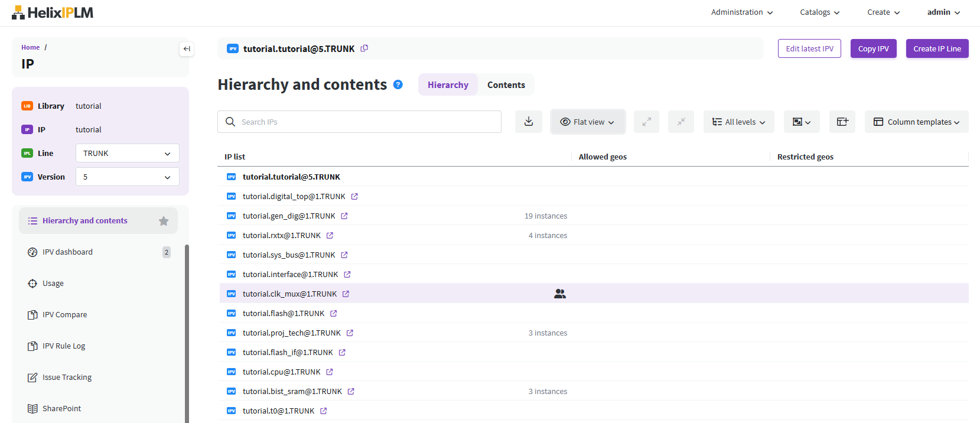The image size is (980, 423).
Task: Click the users icon on the clk_mux row
Action: pos(560,294)
